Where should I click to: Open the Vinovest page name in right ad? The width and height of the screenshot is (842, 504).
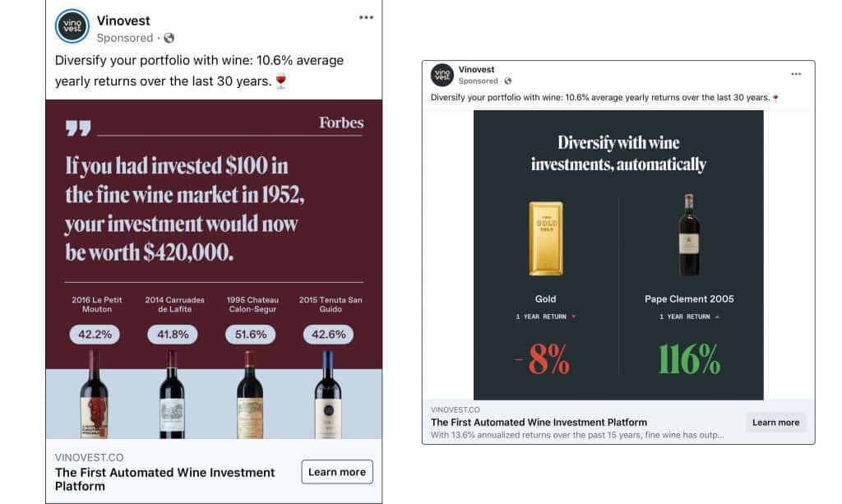coord(476,69)
